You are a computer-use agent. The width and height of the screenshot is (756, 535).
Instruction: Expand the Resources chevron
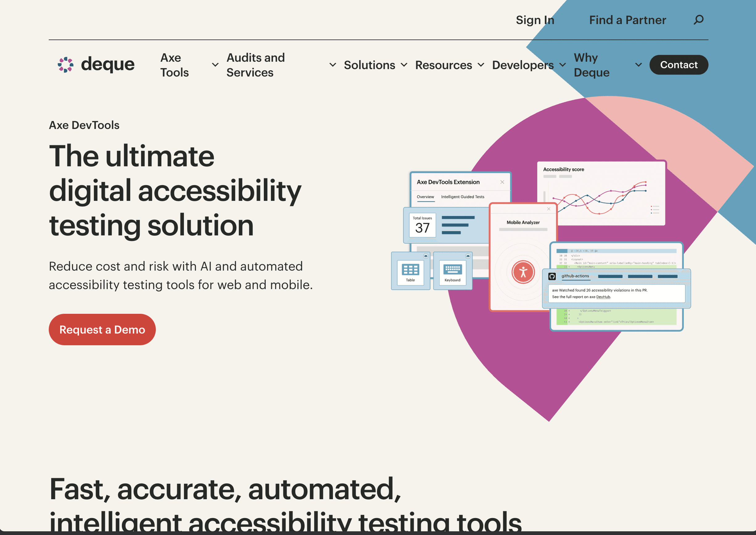481,65
